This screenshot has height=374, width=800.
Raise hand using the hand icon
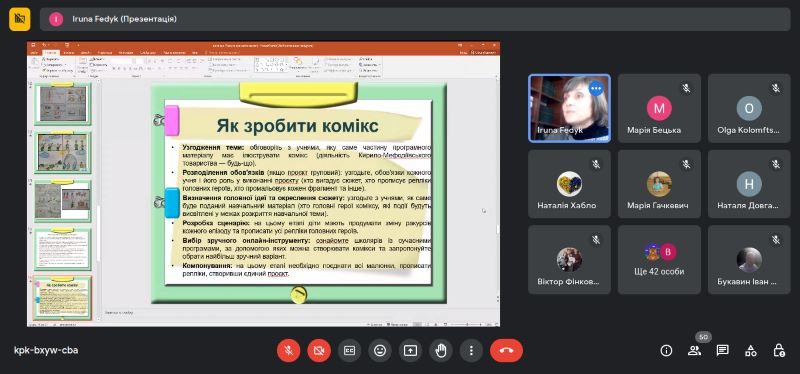pyautogui.click(x=441, y=351)
